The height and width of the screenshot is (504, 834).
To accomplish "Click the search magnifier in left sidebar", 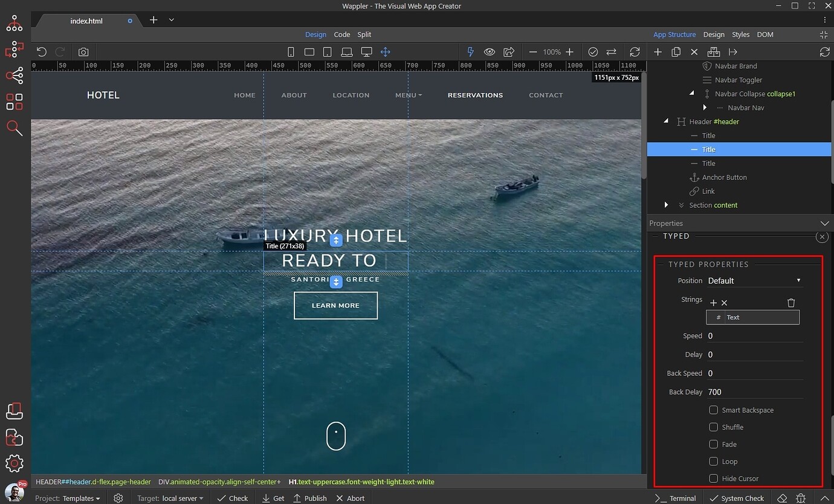I will (x=15, y=128).
